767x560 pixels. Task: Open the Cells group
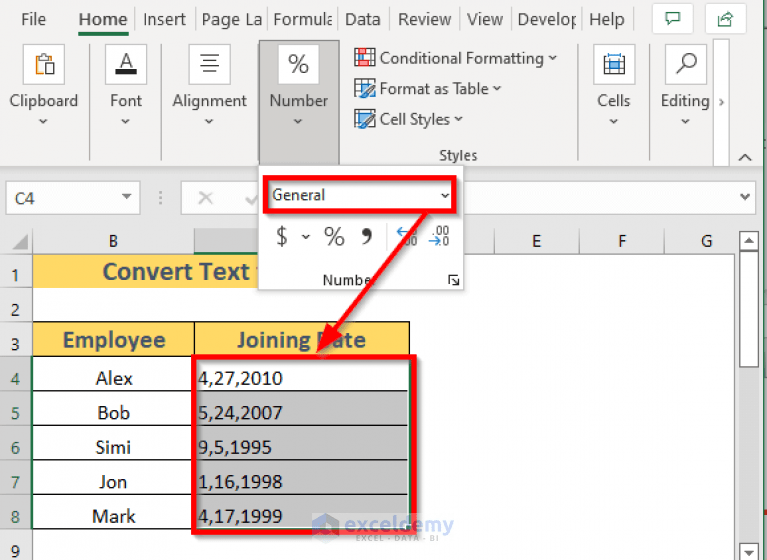point(614,86)
